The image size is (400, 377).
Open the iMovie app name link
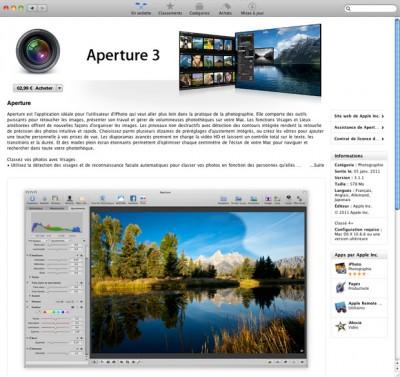click(355, 323)
